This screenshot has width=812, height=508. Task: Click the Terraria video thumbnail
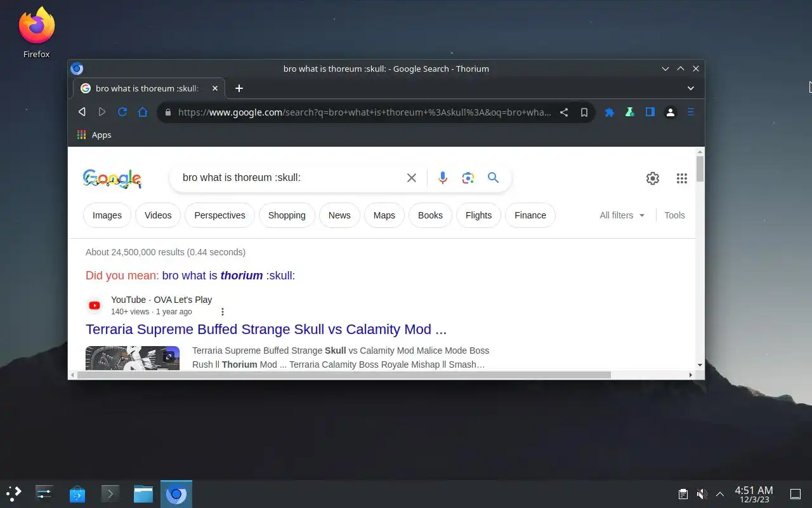click(133, 358)
